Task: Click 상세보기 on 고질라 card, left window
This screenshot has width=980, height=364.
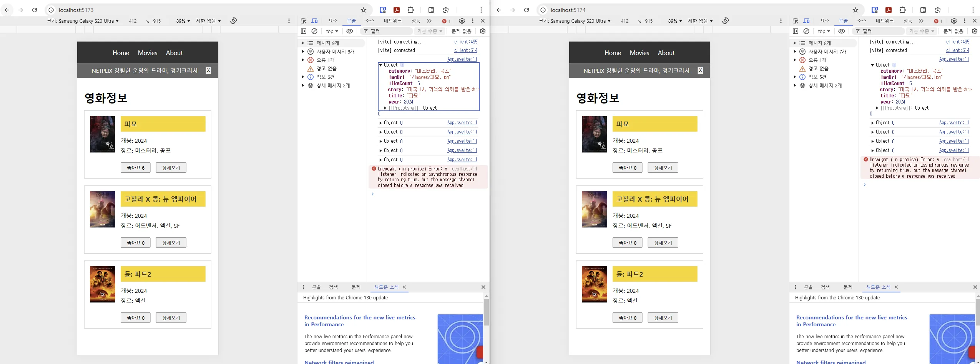Action: [x=171, y=243]
